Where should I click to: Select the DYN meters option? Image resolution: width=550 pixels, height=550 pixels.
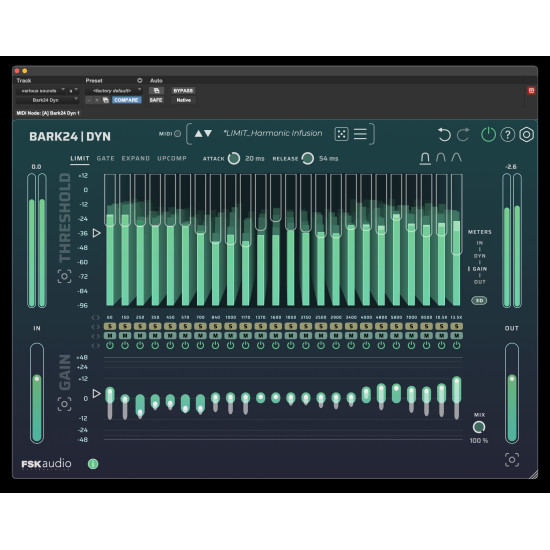click(479, 256)
